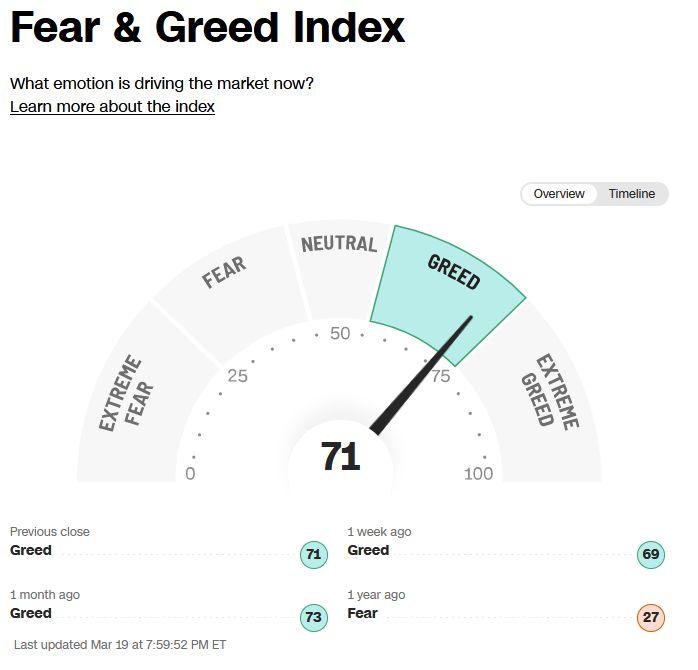698x670 pixels.
Task: Click the 50 mark on gauge scale
Action: coord(340,333)
